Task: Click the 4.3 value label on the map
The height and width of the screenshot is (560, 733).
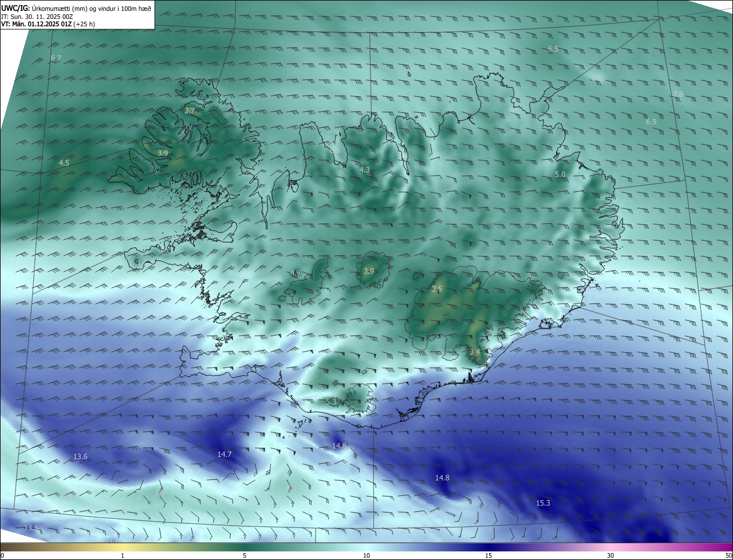Action: coord(365,170)
